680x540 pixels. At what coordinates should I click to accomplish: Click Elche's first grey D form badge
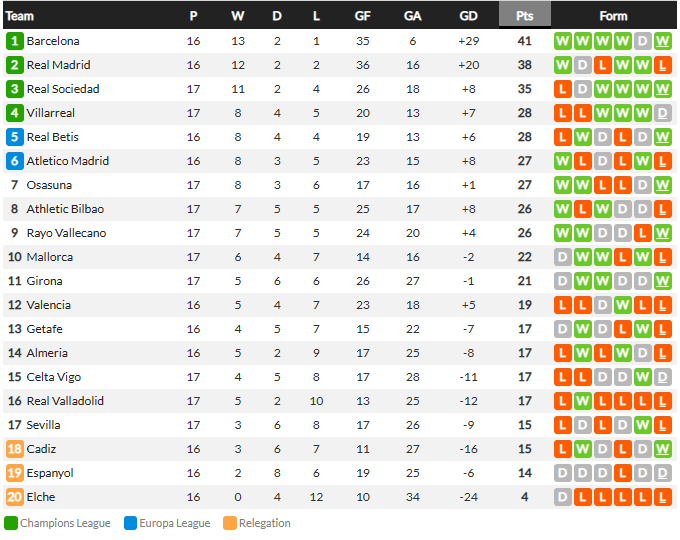[x=562, y=497]
